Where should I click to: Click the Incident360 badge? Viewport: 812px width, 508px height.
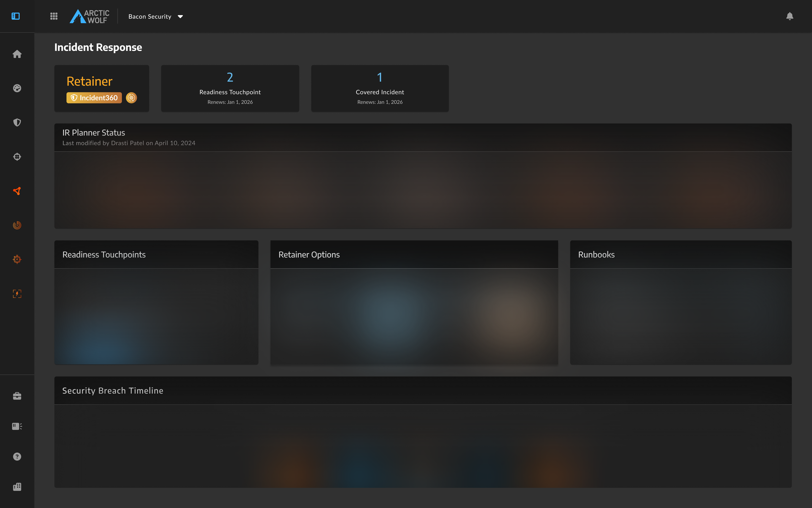click(x=94, y=98)
